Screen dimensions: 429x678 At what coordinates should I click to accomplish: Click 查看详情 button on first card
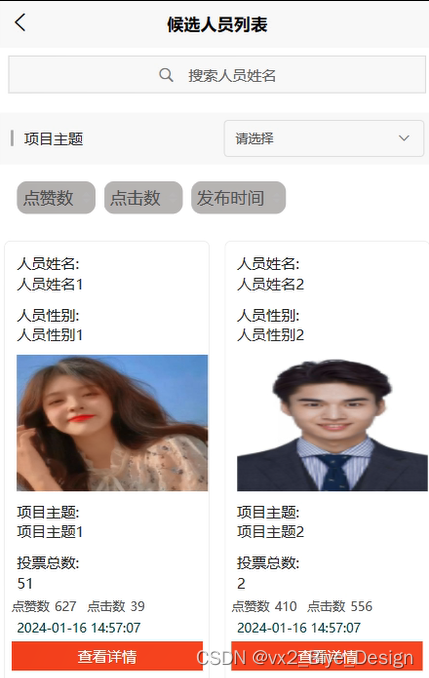coord(107,656)
